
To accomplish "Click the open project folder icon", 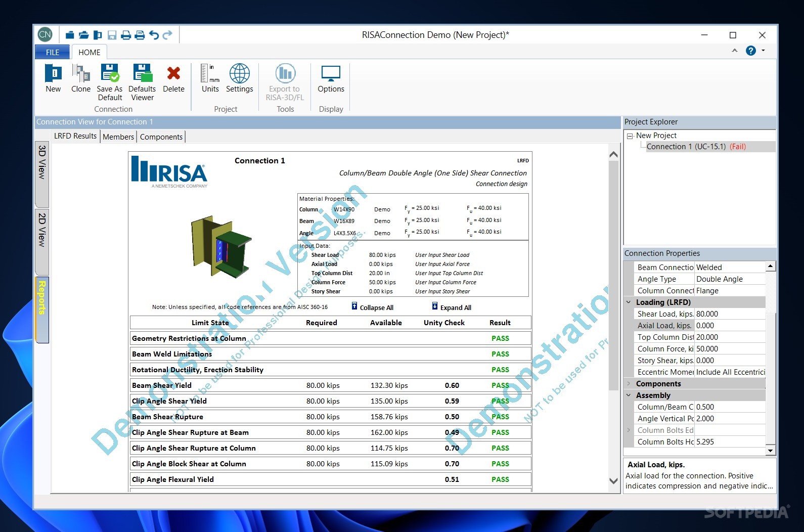I will point(84,35).
